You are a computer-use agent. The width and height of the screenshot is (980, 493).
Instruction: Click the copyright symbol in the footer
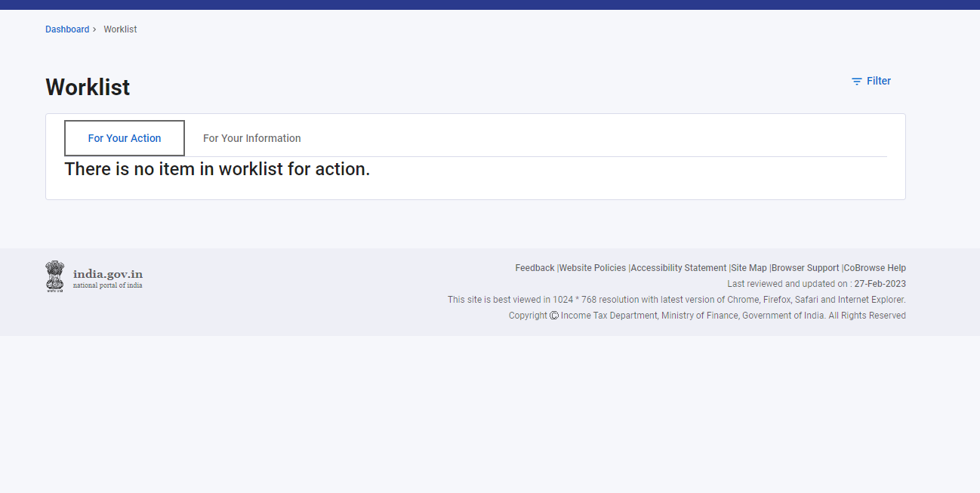coord(554,316)
